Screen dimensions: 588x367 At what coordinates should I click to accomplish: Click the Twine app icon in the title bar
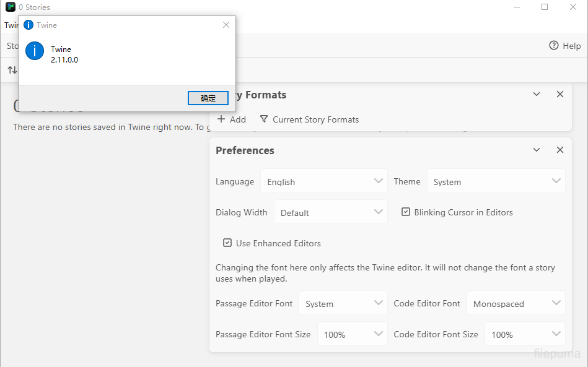click(11, 7)
